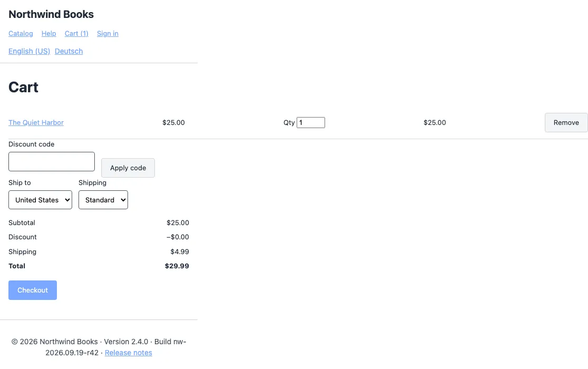Image resolution: width=588 pixels, height=369 pixels.
Task: Click the Checkout button
Action: click(x=33, y=290)
